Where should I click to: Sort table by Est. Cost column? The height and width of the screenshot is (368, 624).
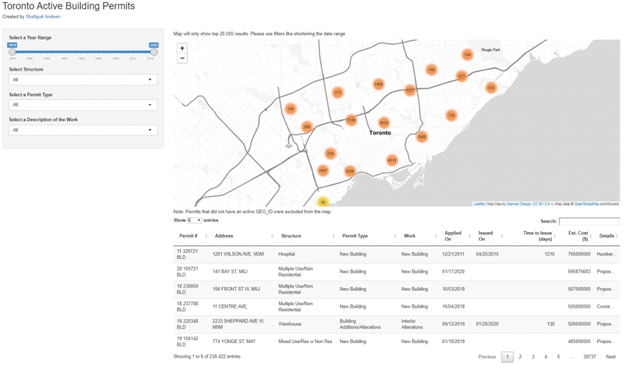point(578,236)
